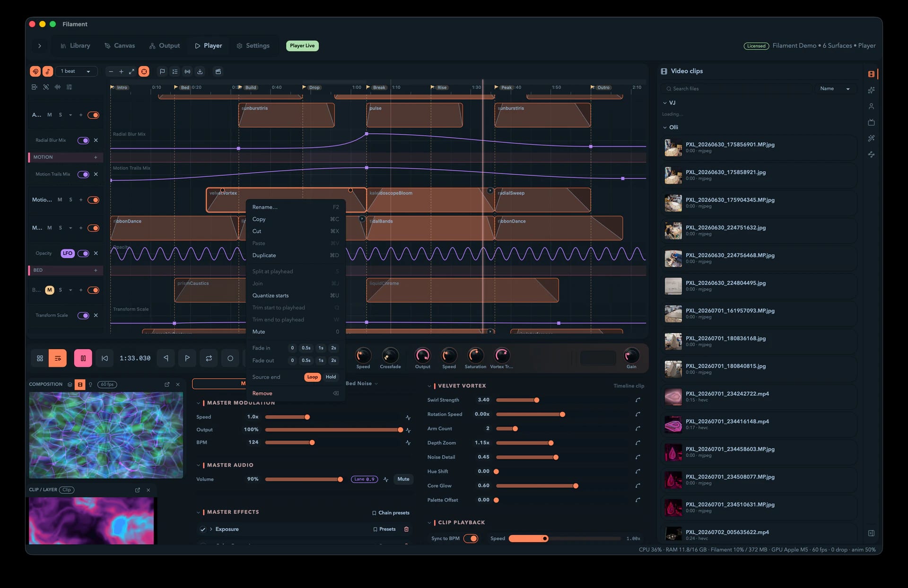This screenshot has width=908, height=588.
Task: Switch to the Canvas tab
Action: pyautogui.click(x=120, y=46)
